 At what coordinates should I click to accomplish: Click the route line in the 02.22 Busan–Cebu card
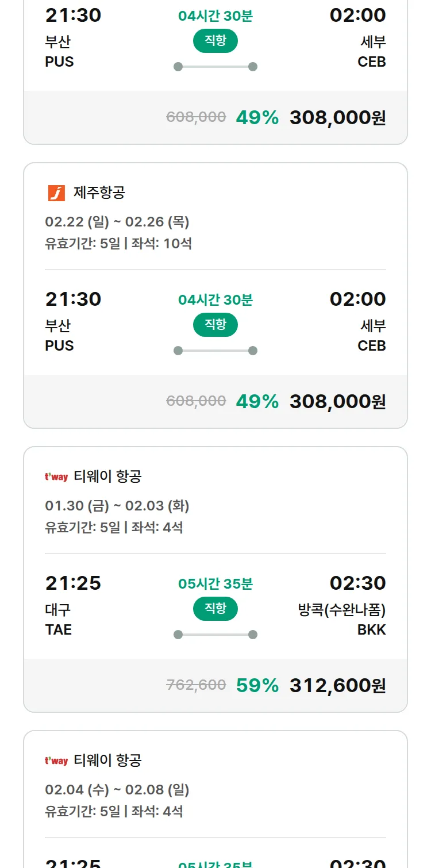pyautogui.click(x=215, y=351)
